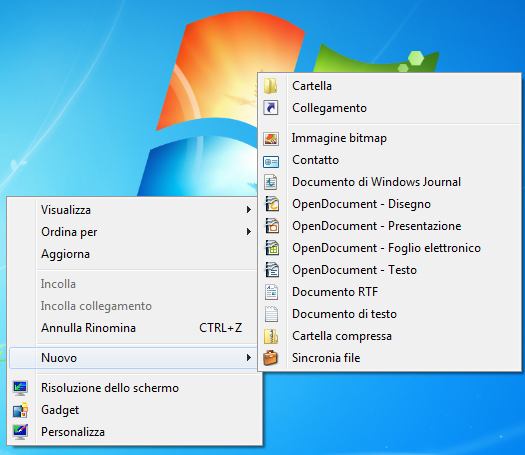Viewport: 525px width, 455px height.
Task: Click the Contatto card icon
Action: [x=271, y=162]
